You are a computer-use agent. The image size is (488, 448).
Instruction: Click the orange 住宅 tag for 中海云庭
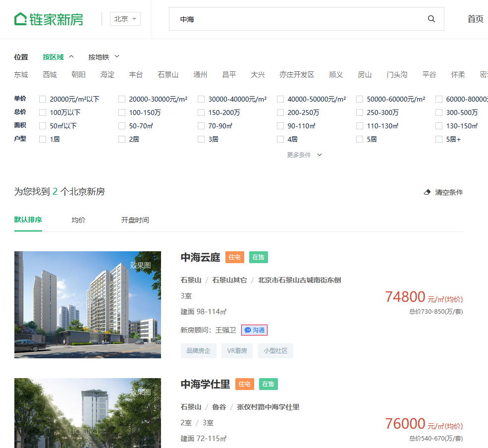coord(235,257)
